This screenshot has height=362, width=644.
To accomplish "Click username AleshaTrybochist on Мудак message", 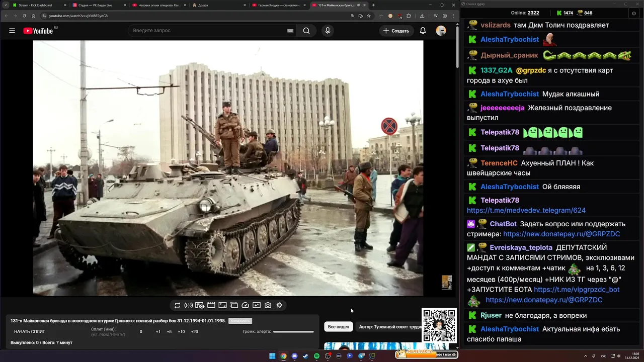I will (510, 94).
